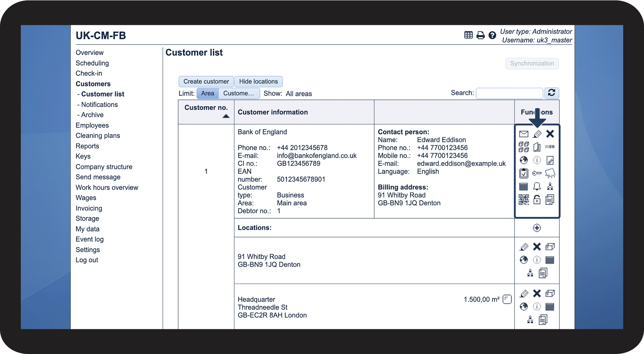The height and width of the screenshot is (354, 644).
Task: Click the key icon for Bank of England
Action: 537,173
